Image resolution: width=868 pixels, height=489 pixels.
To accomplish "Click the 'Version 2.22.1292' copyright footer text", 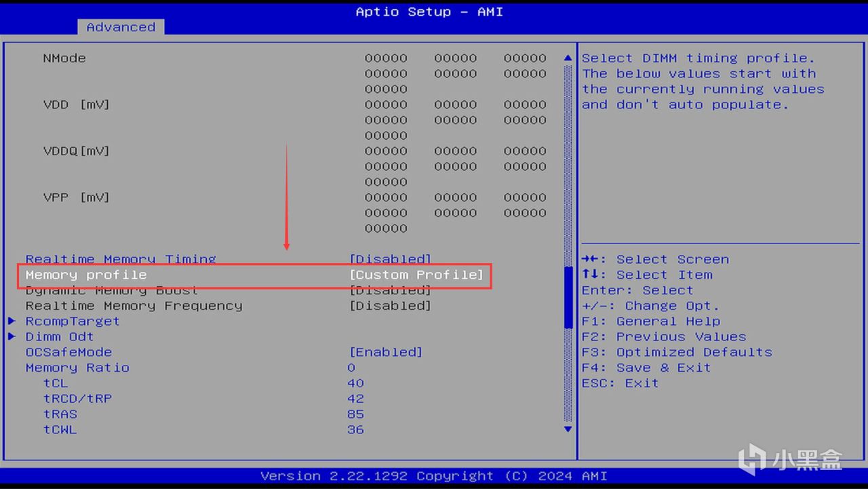I will tap(434, 476).
